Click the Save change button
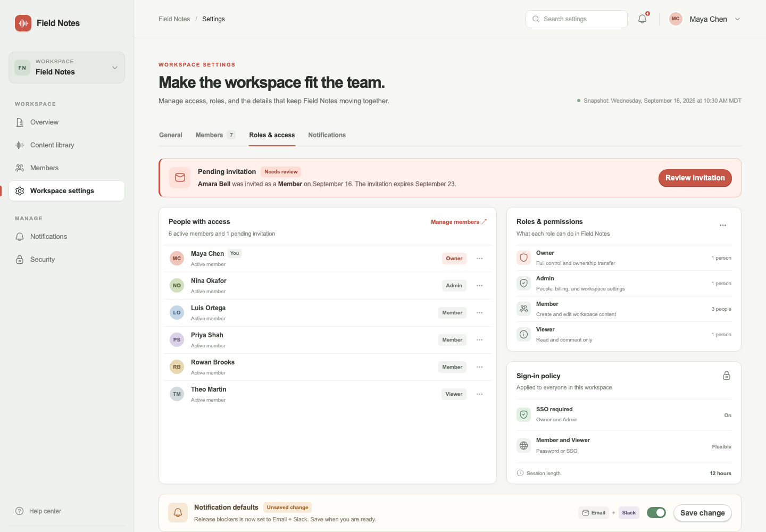This screenshot has height=532, width=766. (x=703, y=513)
